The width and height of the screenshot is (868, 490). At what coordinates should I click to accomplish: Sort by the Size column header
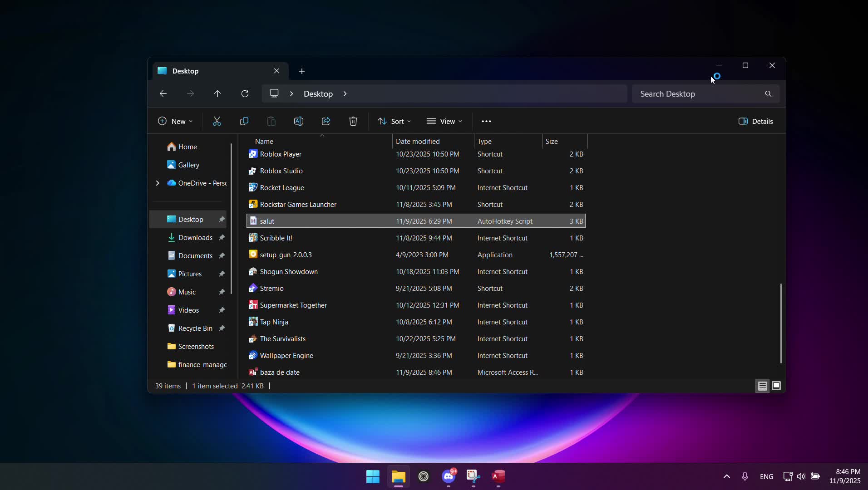565,141
